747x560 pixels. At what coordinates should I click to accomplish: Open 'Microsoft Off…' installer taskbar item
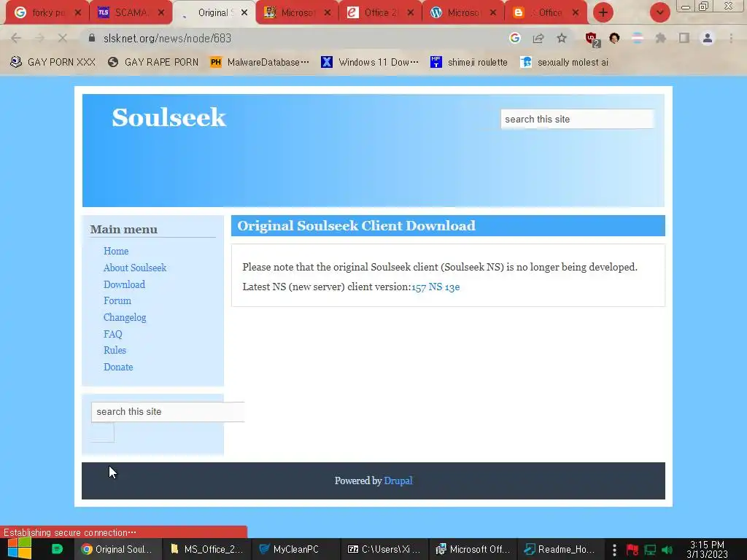(473, 549)
